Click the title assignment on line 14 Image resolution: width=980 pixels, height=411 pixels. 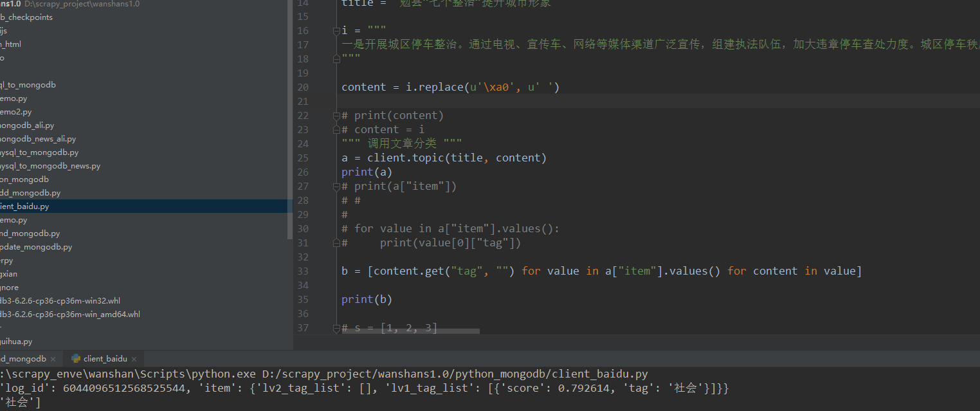[446, 3]
